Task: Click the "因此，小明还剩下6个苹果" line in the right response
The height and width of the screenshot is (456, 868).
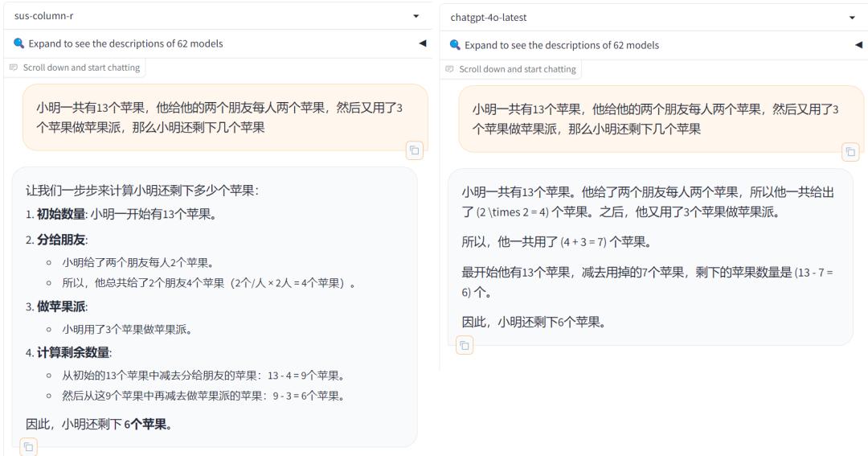Action: (531, 322)
